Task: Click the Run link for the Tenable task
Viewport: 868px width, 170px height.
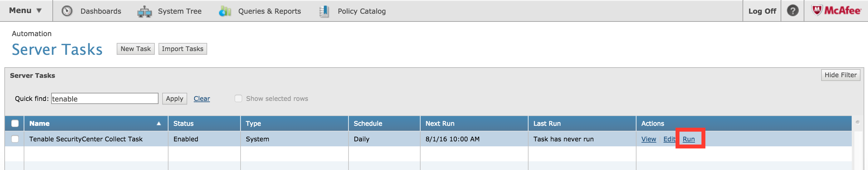Action: pos(688,139)
